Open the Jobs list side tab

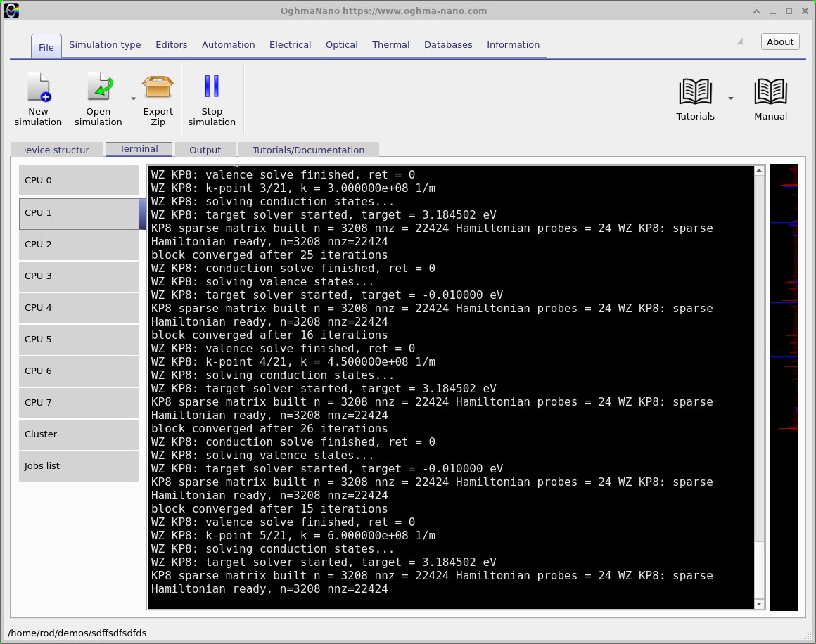[79, 466]
